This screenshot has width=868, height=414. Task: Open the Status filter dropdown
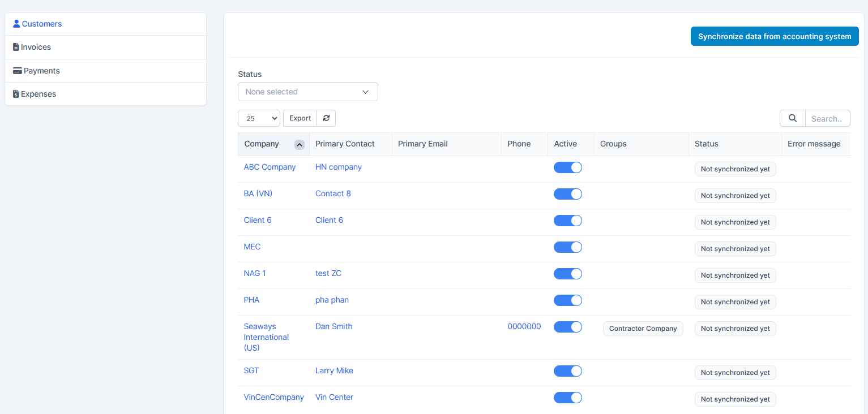[x=307, y=92]
